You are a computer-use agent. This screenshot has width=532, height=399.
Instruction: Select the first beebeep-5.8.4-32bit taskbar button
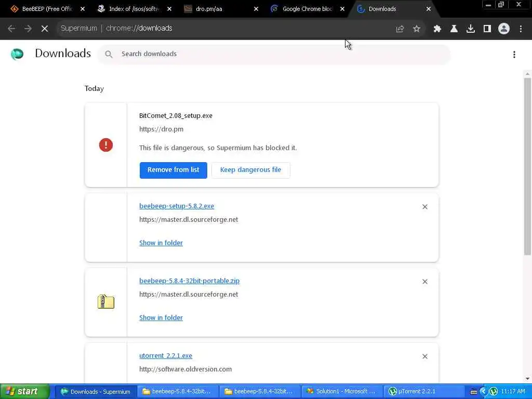click(x=178, y=392)
